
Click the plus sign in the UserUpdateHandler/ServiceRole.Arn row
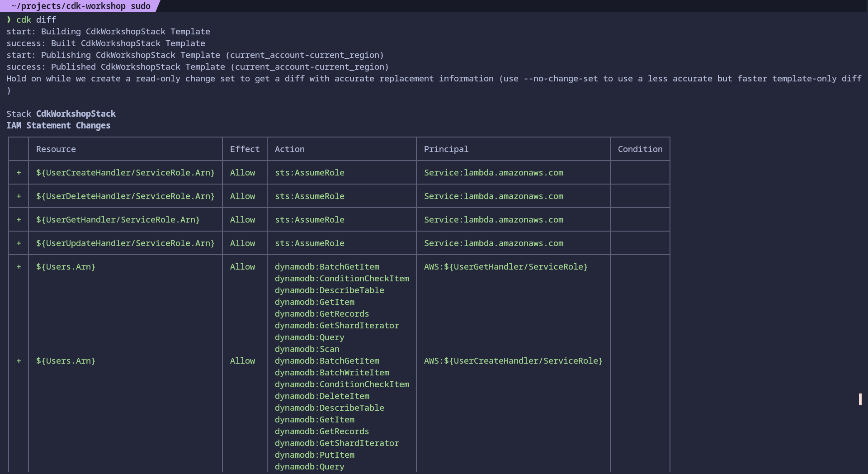point(19,243)
